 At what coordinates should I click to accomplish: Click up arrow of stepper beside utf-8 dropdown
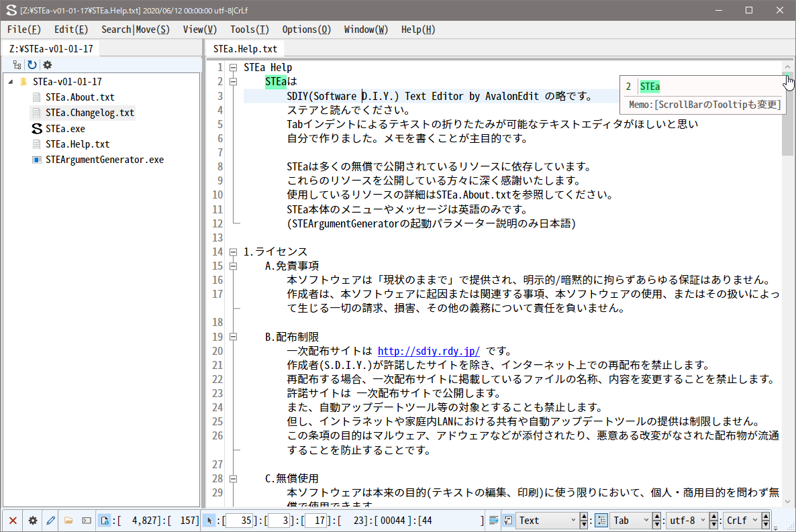pyautogui.click(x=713, y=517)
